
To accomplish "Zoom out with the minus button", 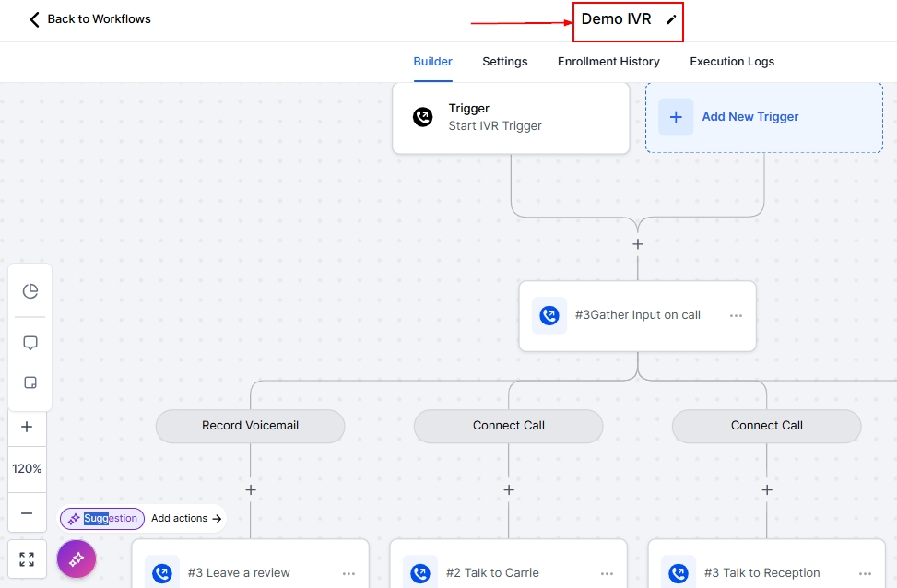I will tap(27, 513).
